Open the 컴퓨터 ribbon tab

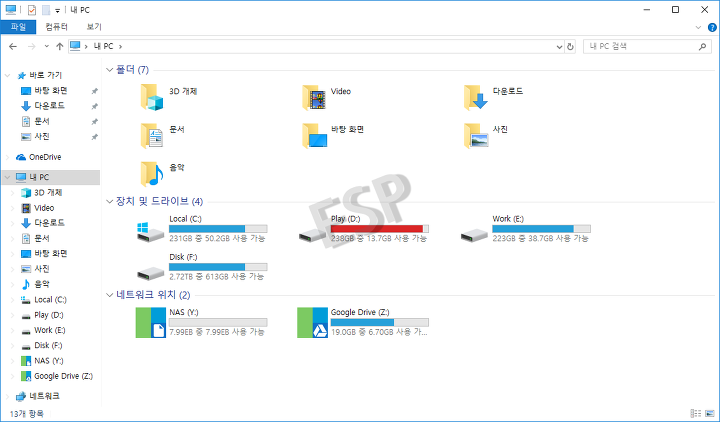pos(56,27)
